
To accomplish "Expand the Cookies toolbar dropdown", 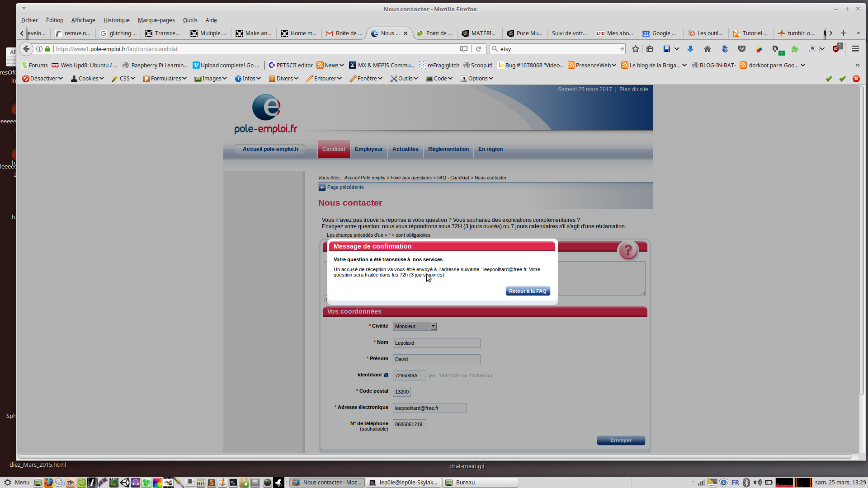I will pos(88,79).
